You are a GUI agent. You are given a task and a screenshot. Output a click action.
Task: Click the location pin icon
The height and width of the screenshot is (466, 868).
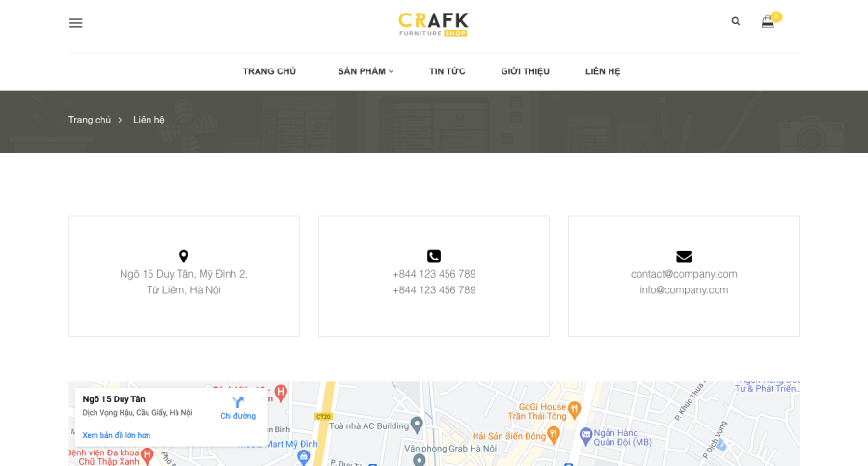pyautogui.click(x=184, y=256)
